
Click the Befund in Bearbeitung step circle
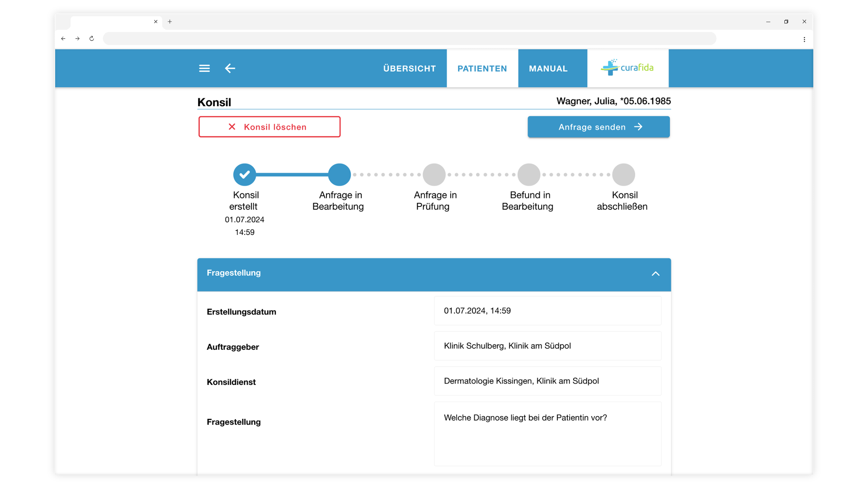click(x=529, y=175)
